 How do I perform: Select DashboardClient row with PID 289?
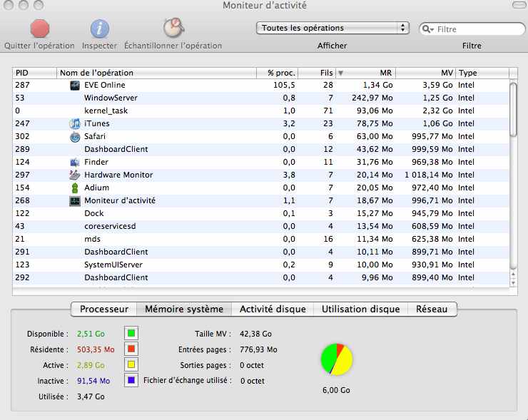click(x=261, y=149)
